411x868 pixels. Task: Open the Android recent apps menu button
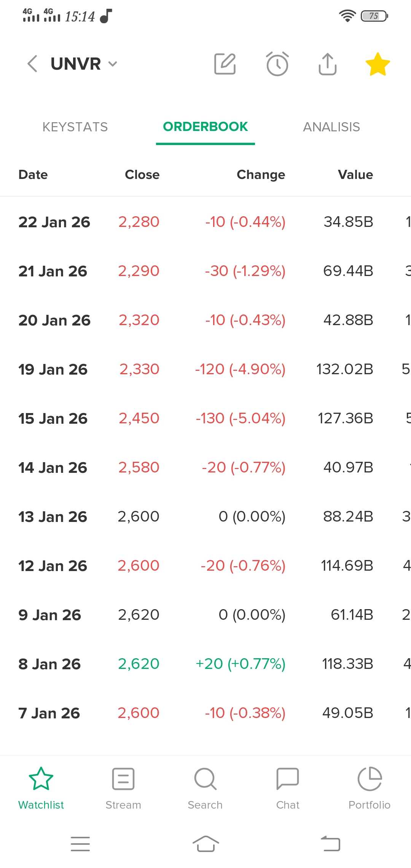[80, 844]
